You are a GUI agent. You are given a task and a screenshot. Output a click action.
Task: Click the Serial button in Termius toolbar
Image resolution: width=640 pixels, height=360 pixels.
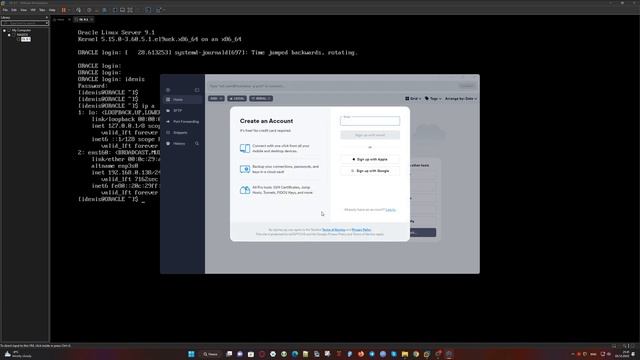tap(261, 99)
